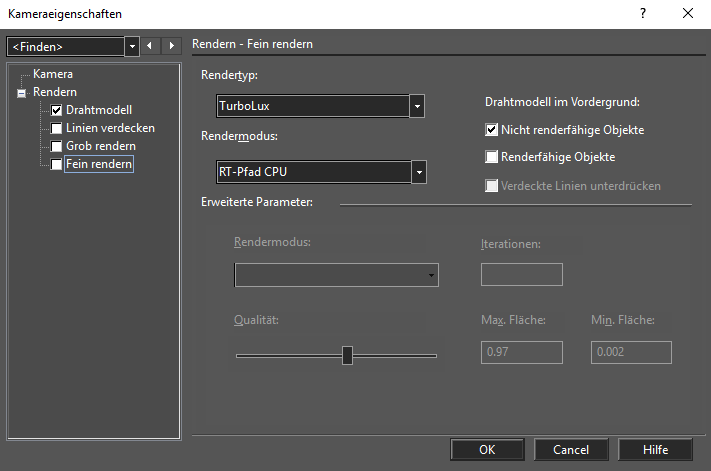Select Linien verdecken label in tree

click(110, 128)
